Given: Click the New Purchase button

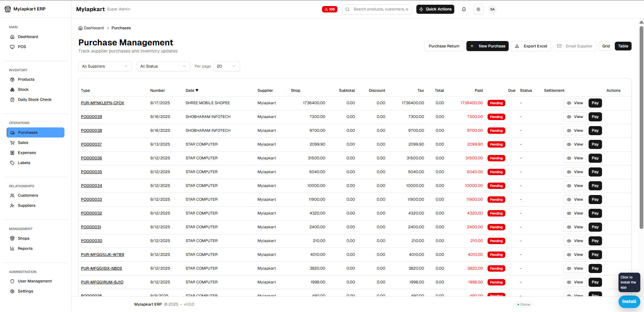Looking at the screenshot, I should click(487, 46).
